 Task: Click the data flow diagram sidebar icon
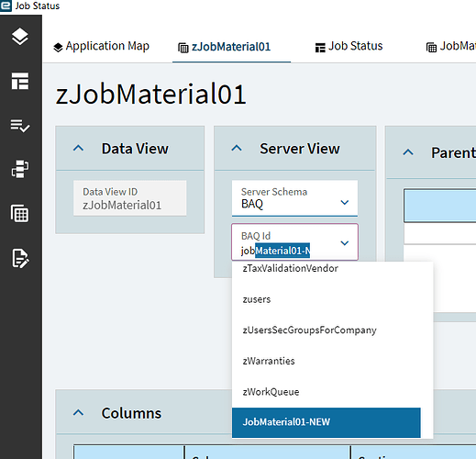pos(20,169)
